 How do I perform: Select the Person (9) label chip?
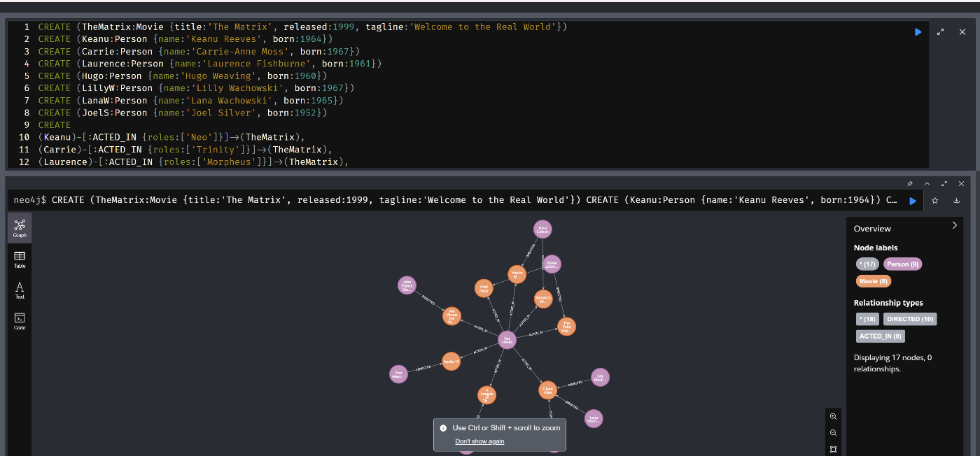tap(902, 264)
